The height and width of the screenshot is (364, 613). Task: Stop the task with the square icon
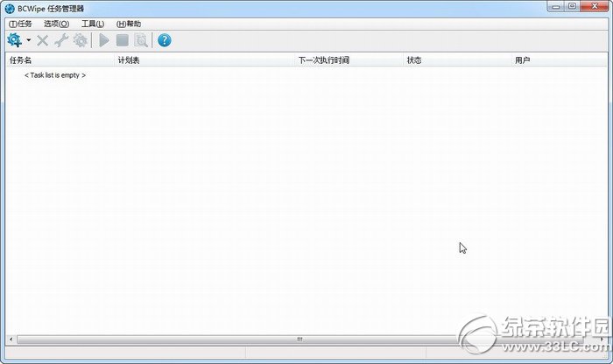point(123,40)
